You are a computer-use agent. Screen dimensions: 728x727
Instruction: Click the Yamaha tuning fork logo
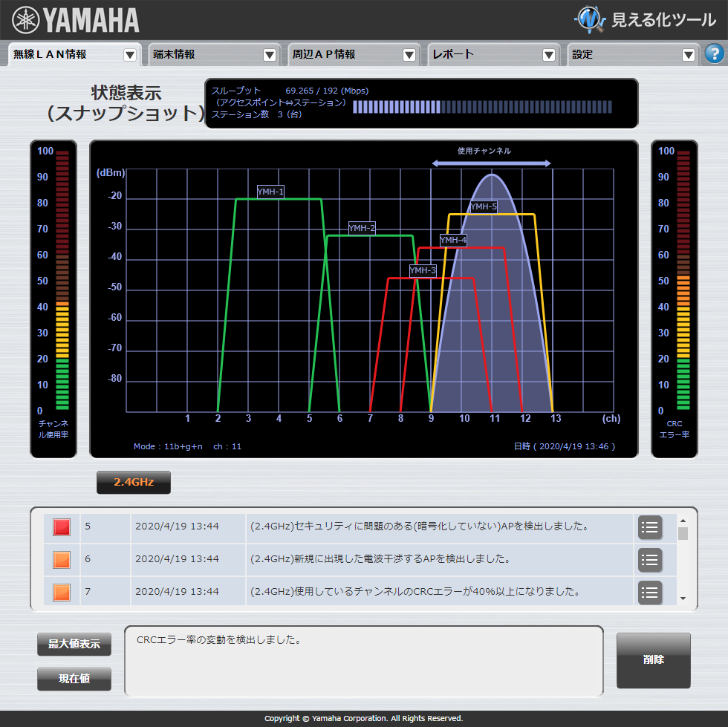[25, 20]
